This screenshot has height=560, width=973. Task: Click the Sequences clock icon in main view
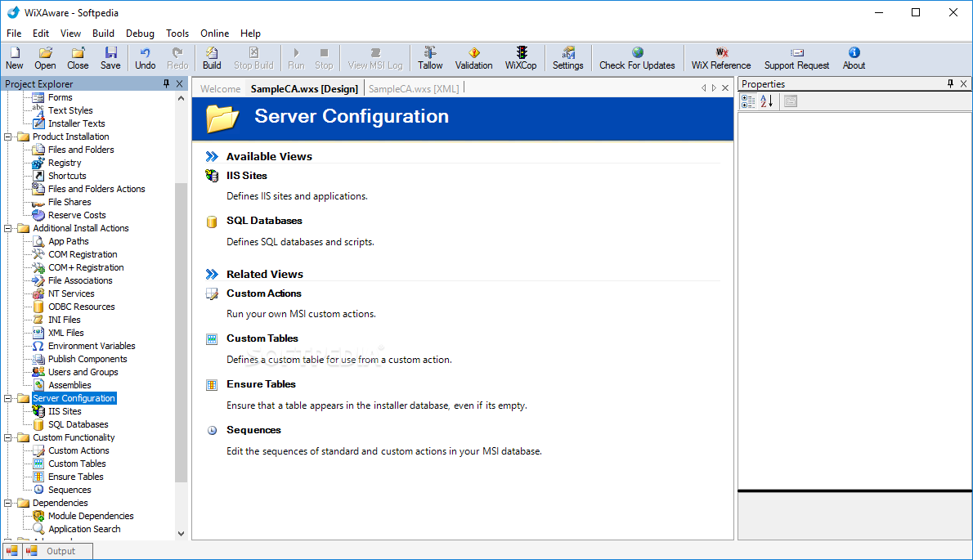(x=212, y=430)
